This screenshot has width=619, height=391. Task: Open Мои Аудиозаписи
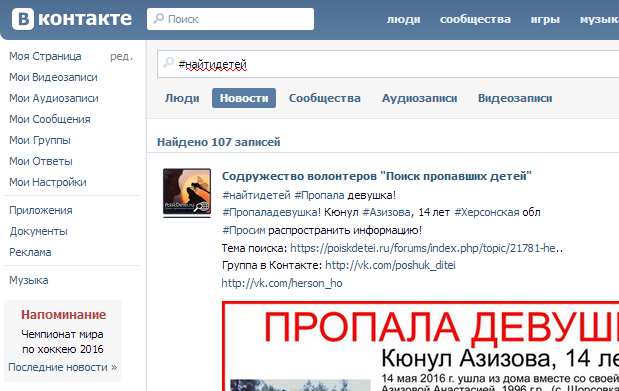(54, 98)
